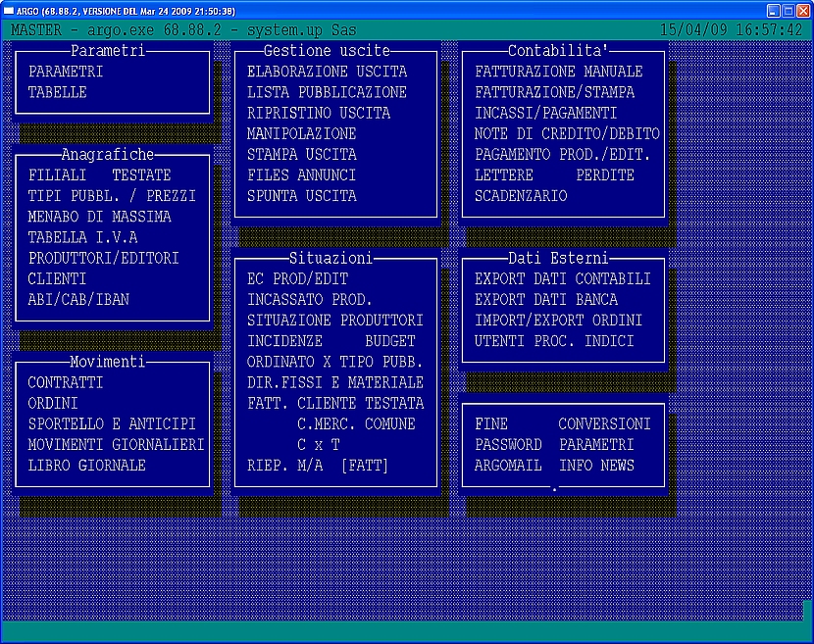The image size is (814, 644).
Task: Open CLIENTI in the Anagrafiche panel
Action: (x=57, y=278)
